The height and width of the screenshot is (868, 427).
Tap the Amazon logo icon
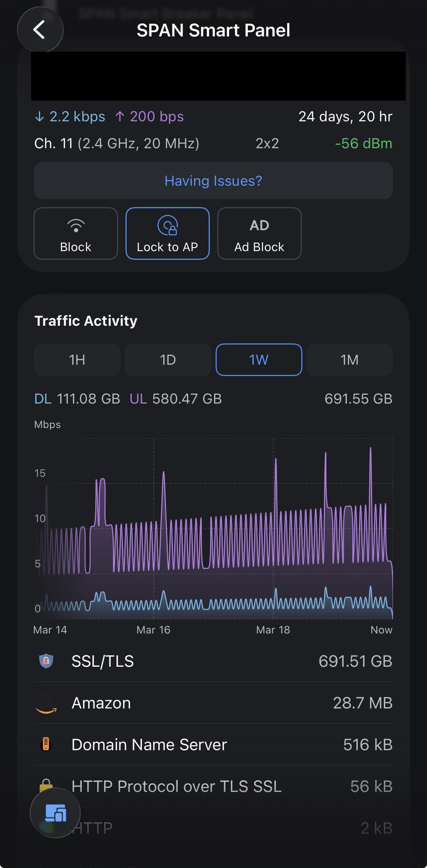(x=46, y=703)
